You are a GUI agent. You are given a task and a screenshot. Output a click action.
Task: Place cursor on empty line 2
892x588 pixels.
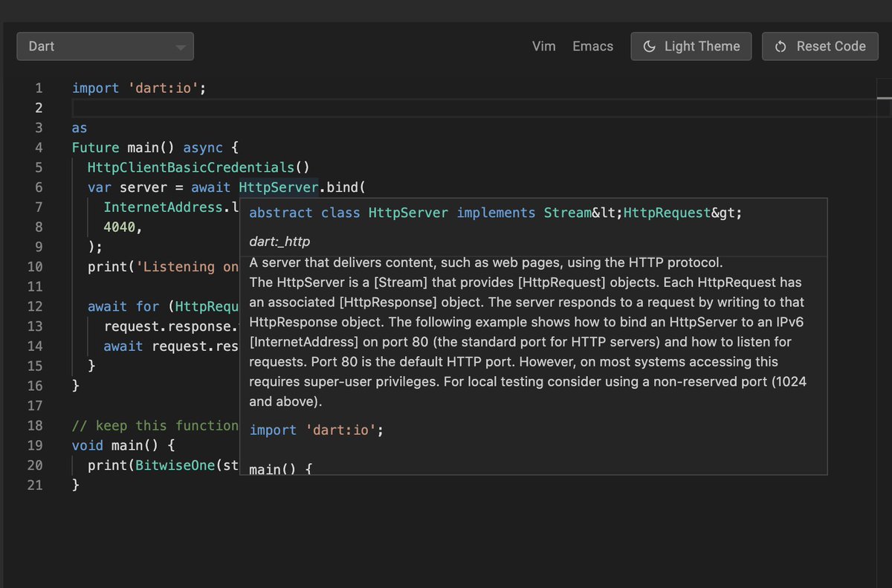(x=476, y=108)
